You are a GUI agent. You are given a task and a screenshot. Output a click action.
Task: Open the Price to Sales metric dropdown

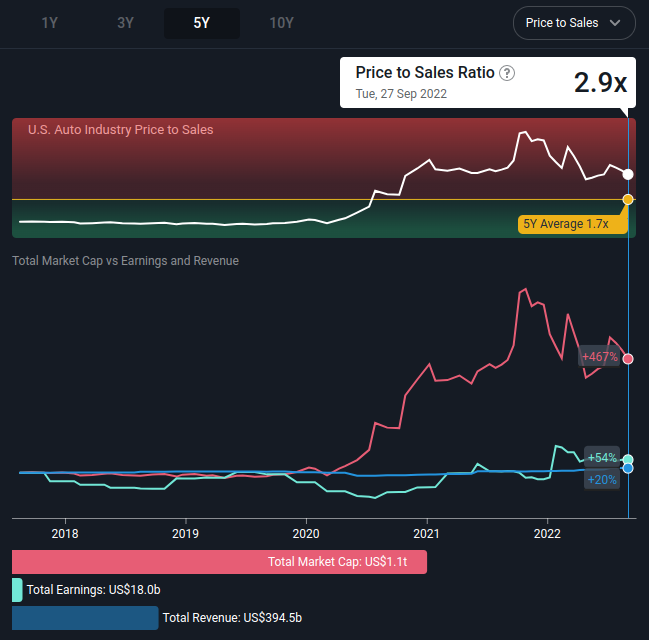coord(574,23)
